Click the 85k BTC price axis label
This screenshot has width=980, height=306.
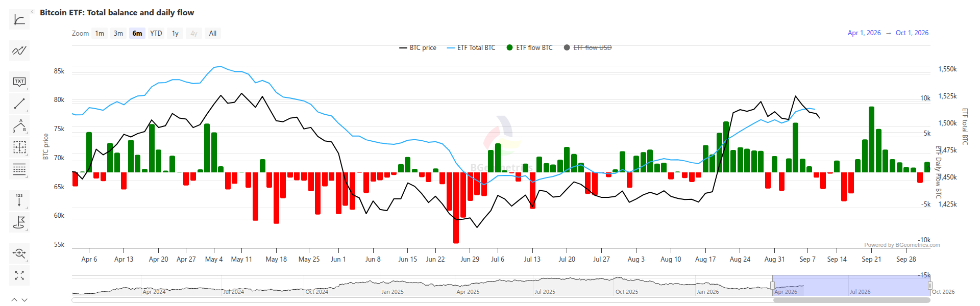[59, 71]
